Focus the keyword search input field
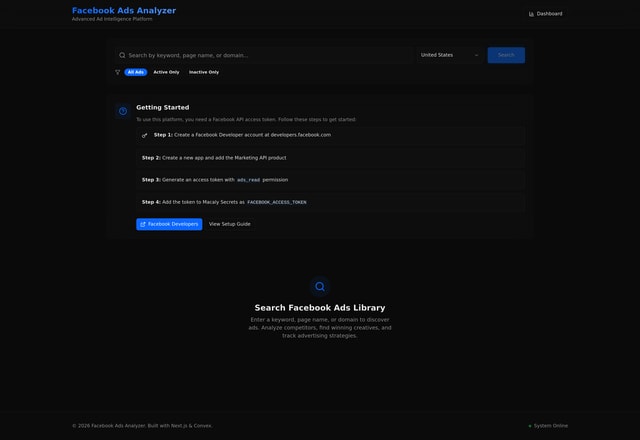The image size is (640, 440). tap(265, 55)
